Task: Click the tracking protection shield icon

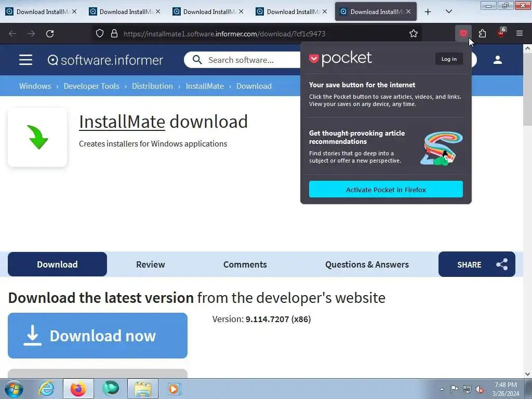Action: coord(99,33)
